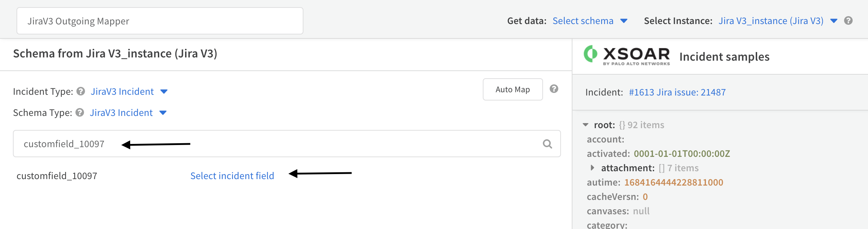Click help icon beside Auto Map button
This screenshot has height=229, width=868.
(x=554, y=89)
